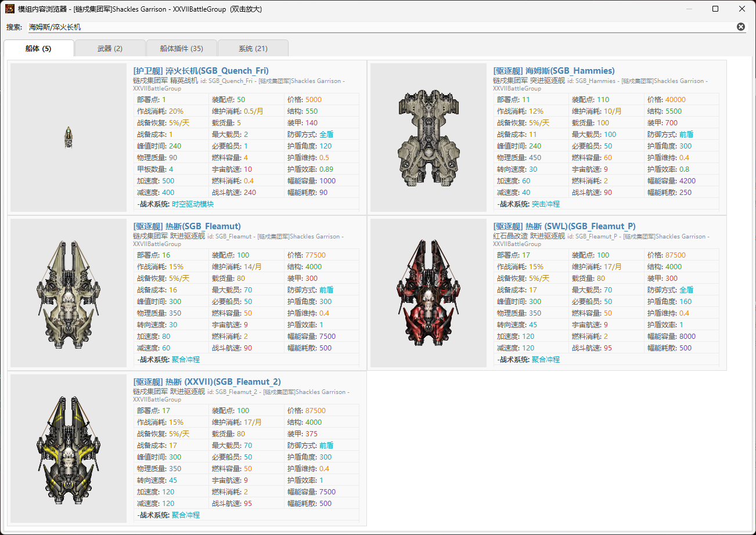Open the 突击冲程 tactical system link
The width and height of the screenshot is (756, 535).
coord(546,204)
